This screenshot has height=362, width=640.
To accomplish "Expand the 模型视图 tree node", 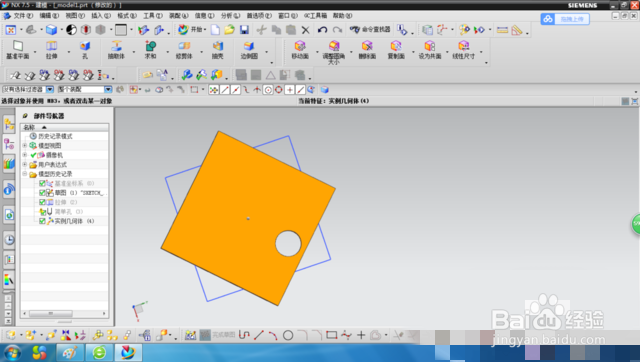I will point(24,145).
